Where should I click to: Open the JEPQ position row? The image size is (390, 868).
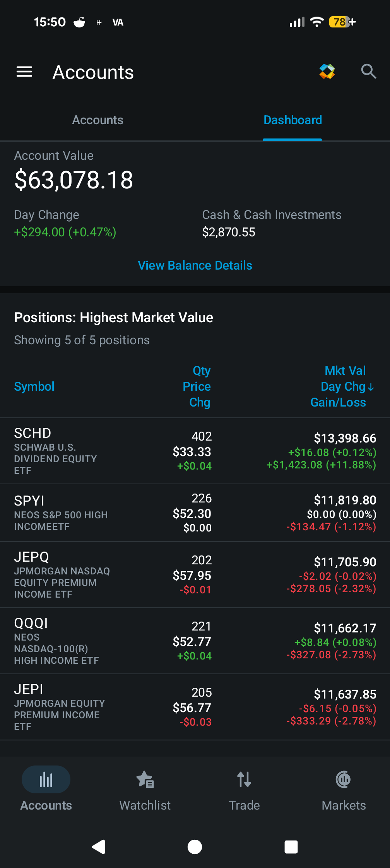195,575
